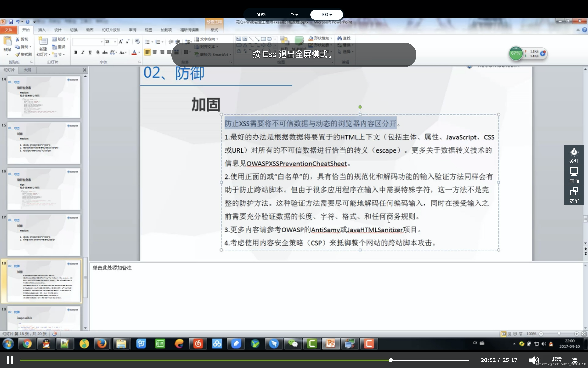The width and height of the screenshot is (588, 368).
Task: Exit fullscreen with the shrink icon
Action: click(575, 360)
